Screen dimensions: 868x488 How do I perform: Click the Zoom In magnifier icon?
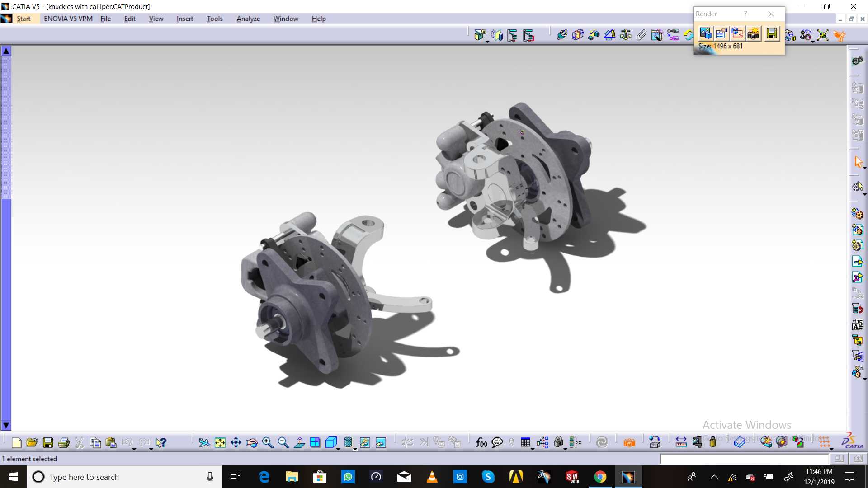268,443
